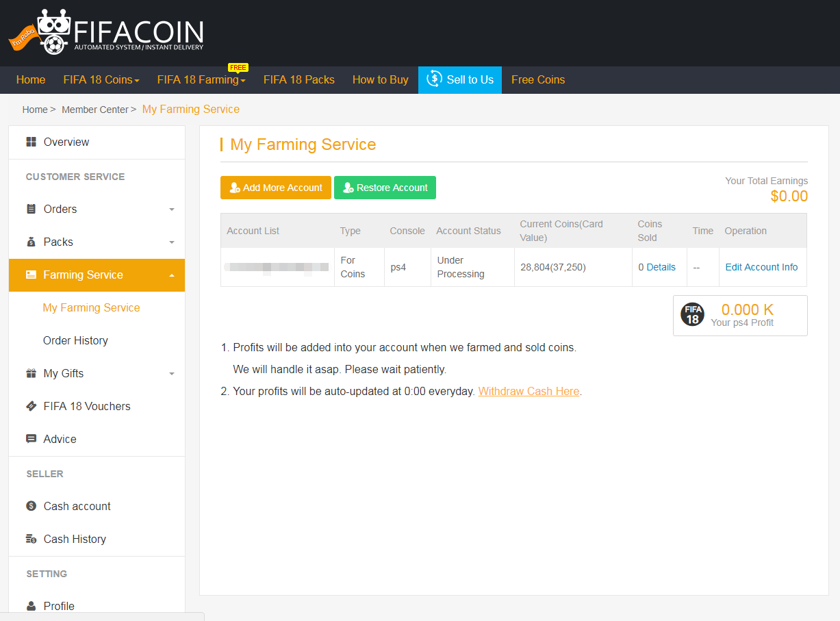The height and width of the screenshot is (621, 840).
Task: Click Home in the breadcrumb trail
Action: tap(35, 110)
